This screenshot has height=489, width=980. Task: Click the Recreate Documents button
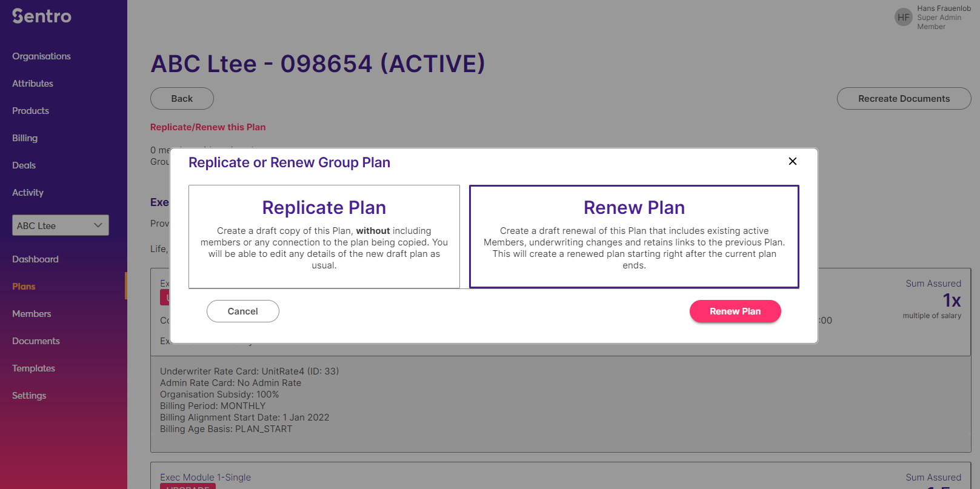[x=904, y=99]
